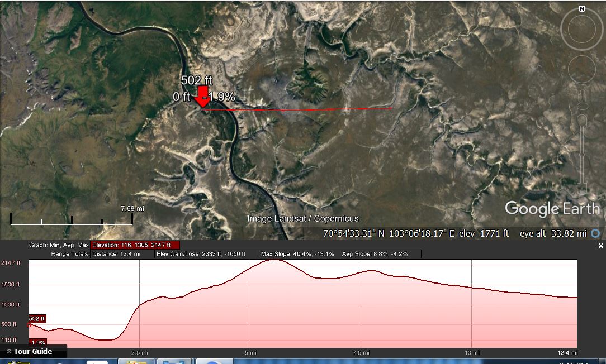Select the highlighted Elevation stats label
The height and width of the screenshot is (364, 606).
pos(135,245)
